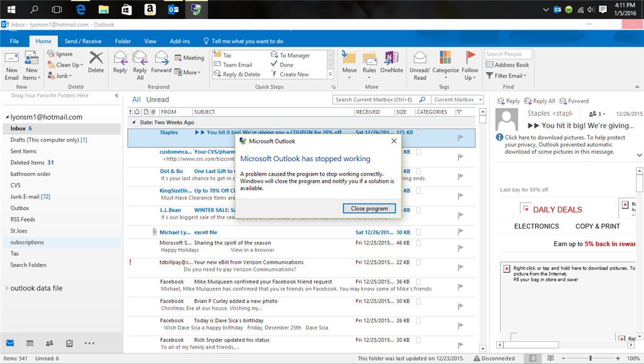Toggle category box for Mike Mulqueen Facebook message
644x364 pixels.
click(418, 282)
